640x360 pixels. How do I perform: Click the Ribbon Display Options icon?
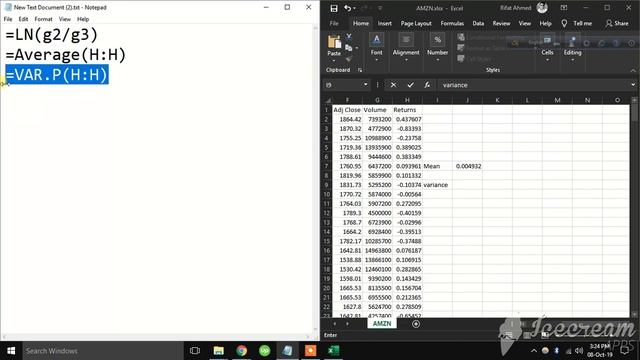click(x=564, y=8)
